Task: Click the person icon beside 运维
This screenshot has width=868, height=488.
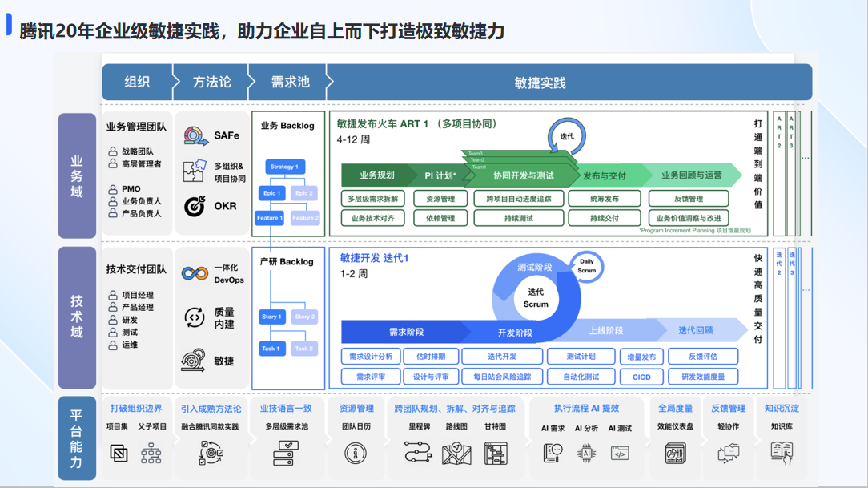Action: click(113, 345)
